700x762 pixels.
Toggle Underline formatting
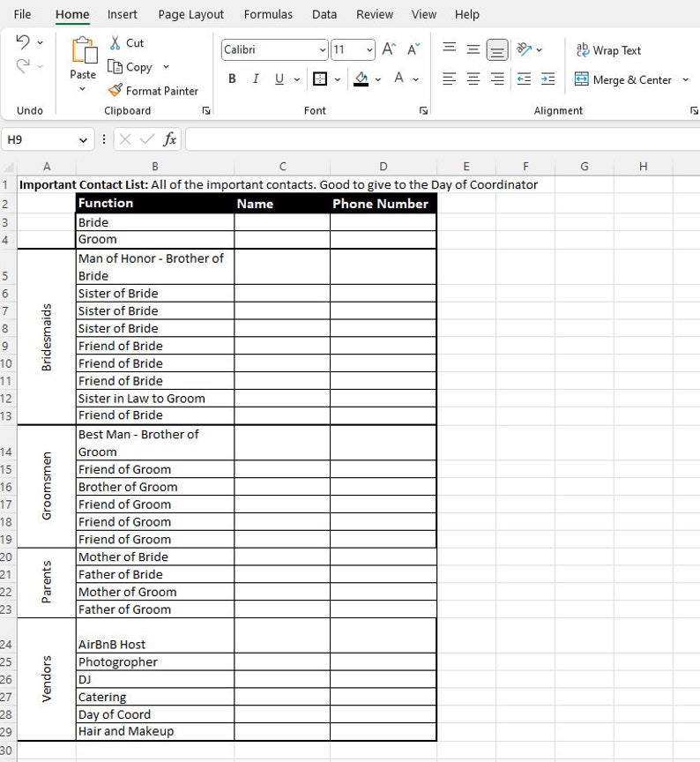(x=279, y=78)
